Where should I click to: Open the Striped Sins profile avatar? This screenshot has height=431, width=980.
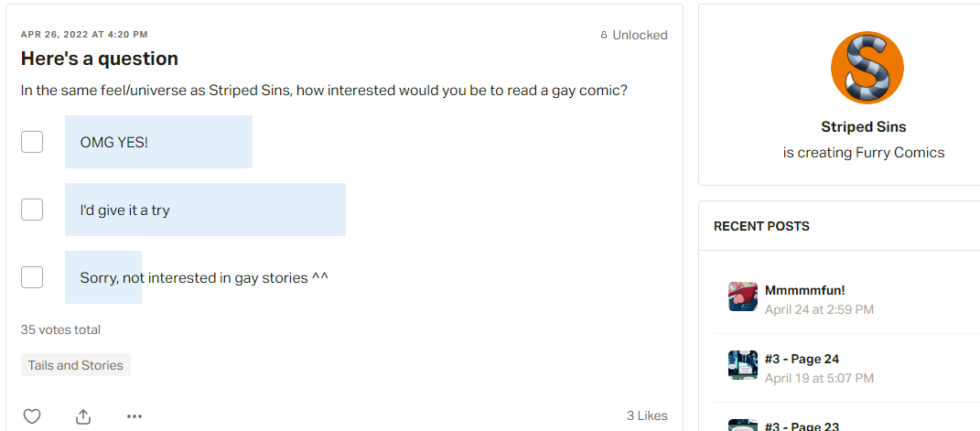(867, 68)
